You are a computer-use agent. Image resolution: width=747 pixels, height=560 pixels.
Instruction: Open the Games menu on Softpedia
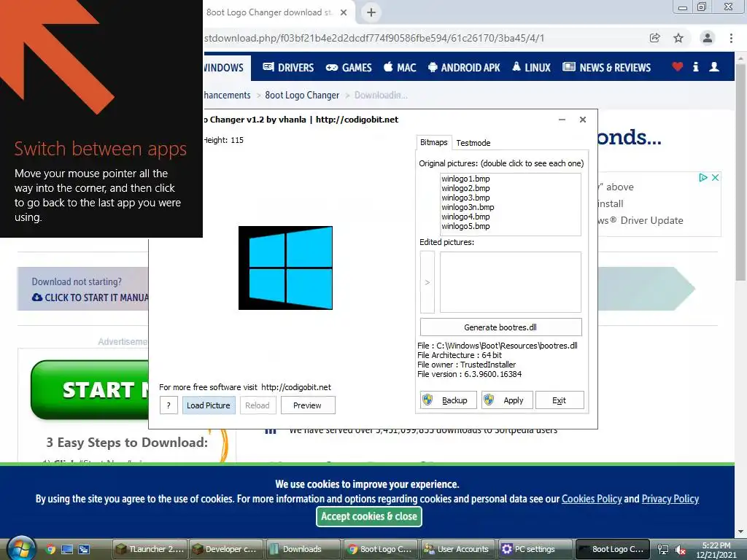point(349,67)
